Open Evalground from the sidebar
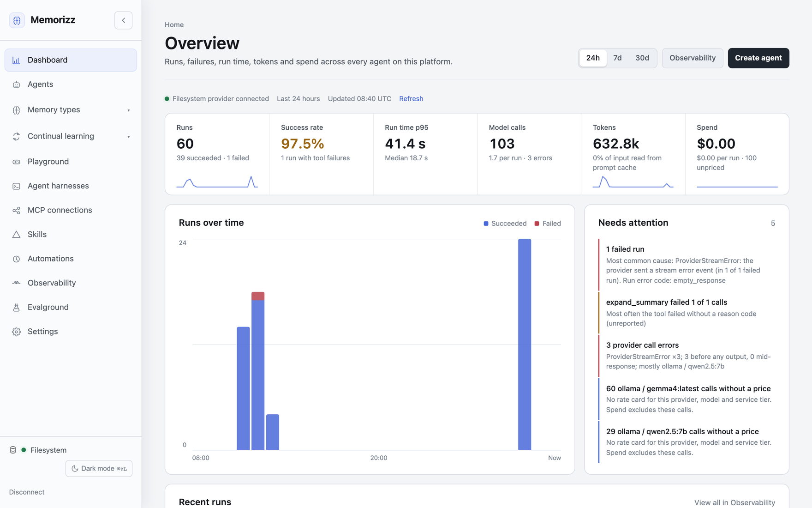 tap(71, 308)
